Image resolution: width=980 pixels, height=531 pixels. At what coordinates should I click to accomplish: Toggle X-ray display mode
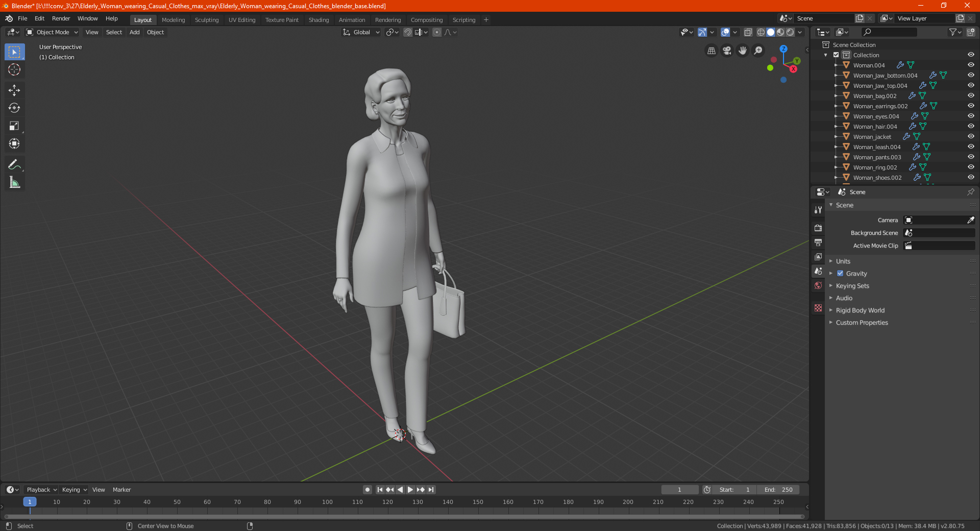[748, 32]
